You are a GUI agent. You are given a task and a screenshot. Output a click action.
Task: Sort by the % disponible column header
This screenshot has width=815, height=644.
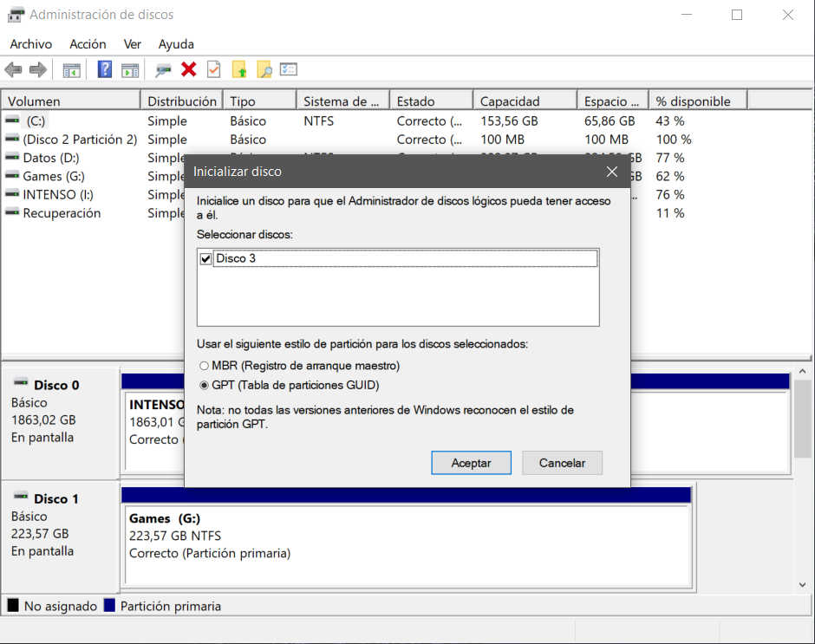(698, 101)
